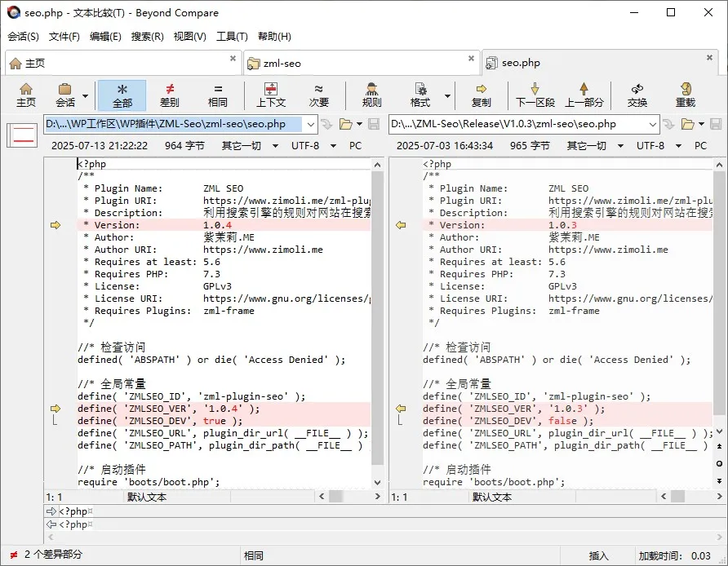Click the right pane previous difference arrow
The image size is (728, 566).
pyautogui.click(x=719, y=446)
